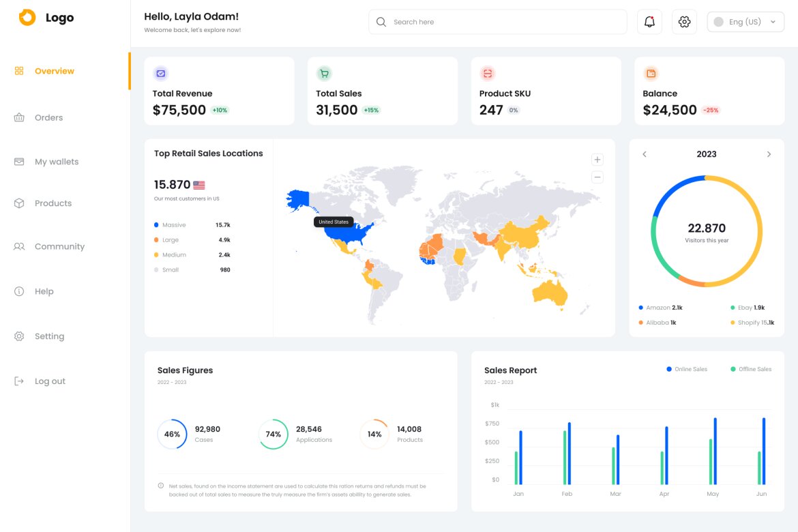Select the Community sidebar icon
Viewport: 798px width, 532px height.
click(x=19, y=246)
